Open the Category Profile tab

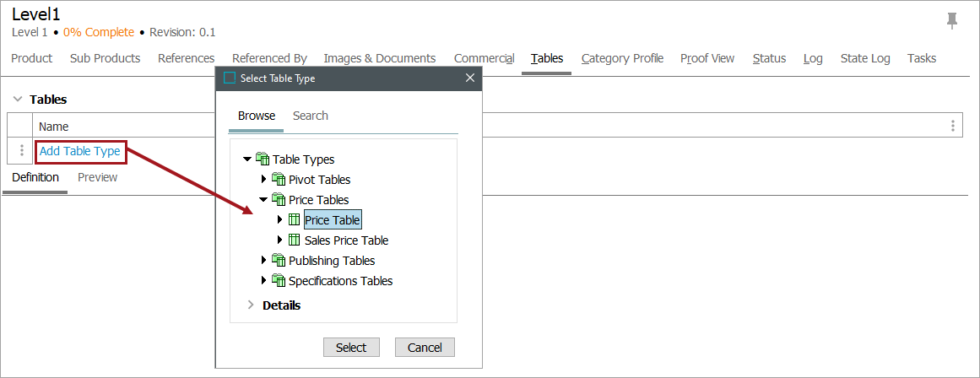coord(622,58)
